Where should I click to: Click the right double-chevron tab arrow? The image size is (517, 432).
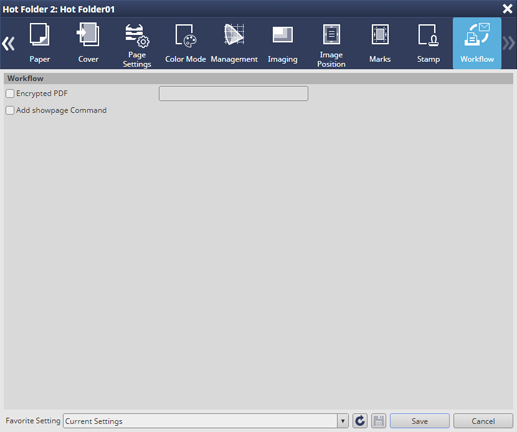509,43
